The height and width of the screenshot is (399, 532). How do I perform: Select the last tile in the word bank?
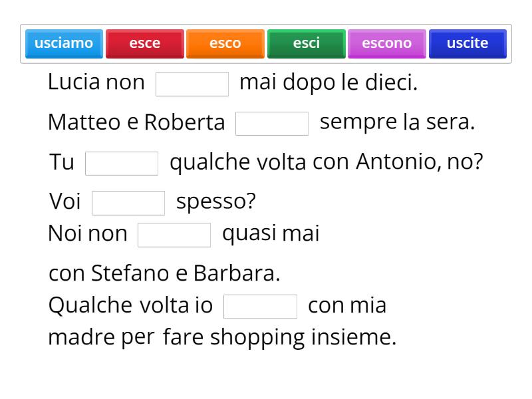(467, 43)
